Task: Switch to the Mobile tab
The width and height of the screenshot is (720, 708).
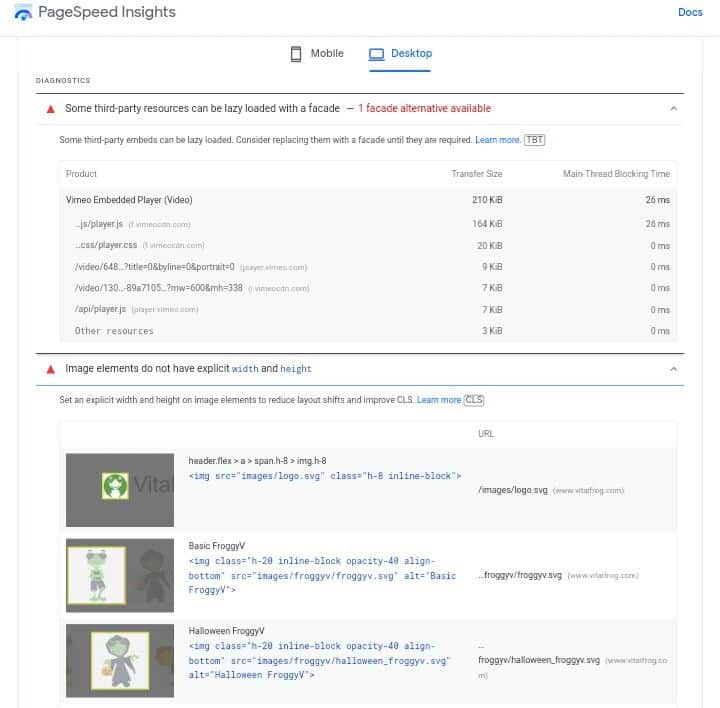Action: pyautogui.click(x=317, y=54)
